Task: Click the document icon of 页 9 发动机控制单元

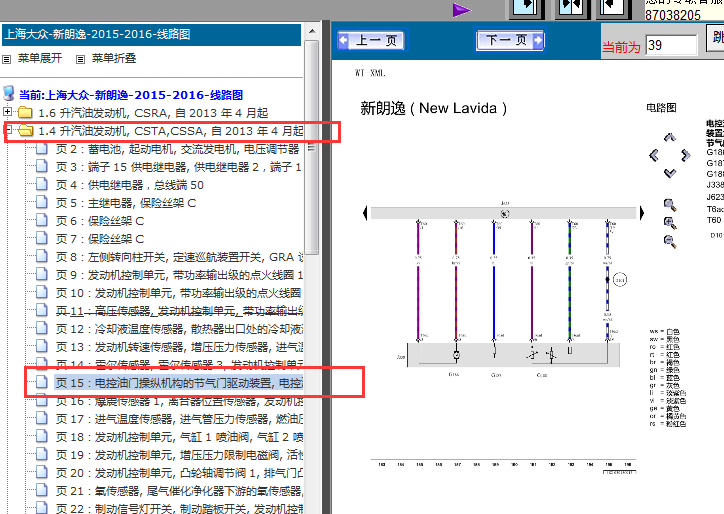Action: [42, 274]
